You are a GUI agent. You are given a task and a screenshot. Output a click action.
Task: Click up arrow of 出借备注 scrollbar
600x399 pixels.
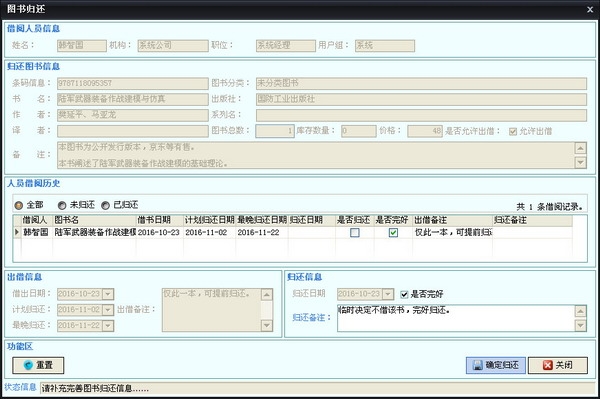(x=267, y=295)
